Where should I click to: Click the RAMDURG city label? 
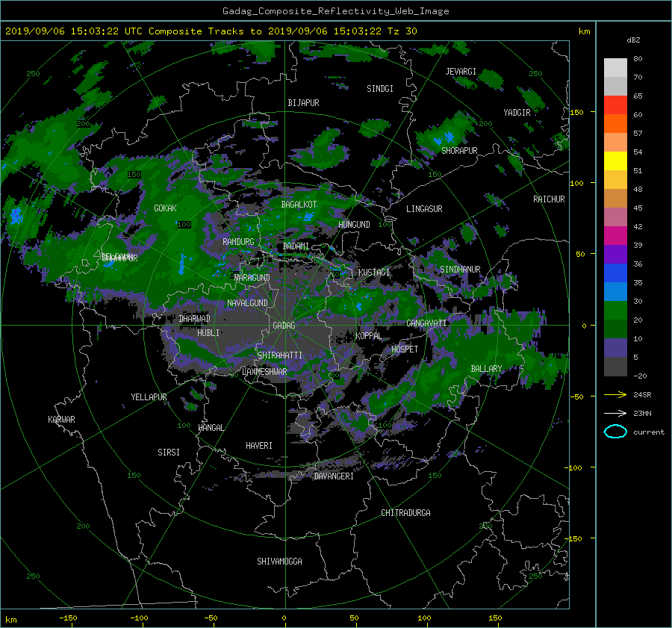click(238, 242)
